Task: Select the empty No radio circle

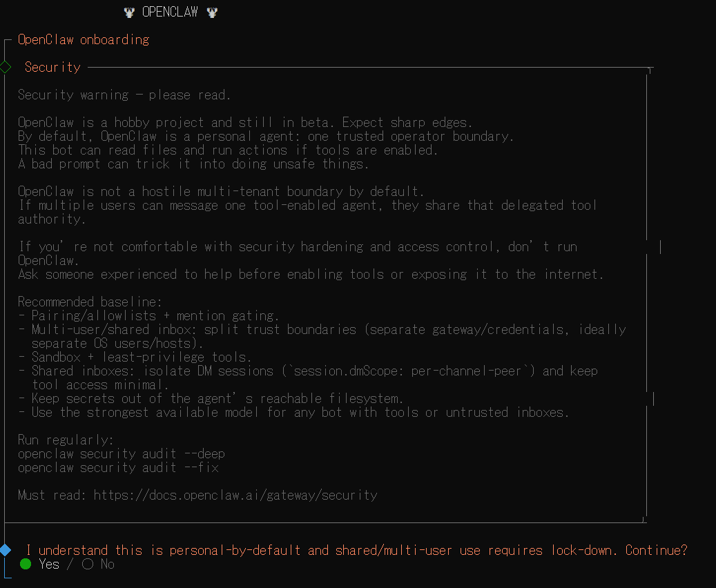Action: click(87, 565)
